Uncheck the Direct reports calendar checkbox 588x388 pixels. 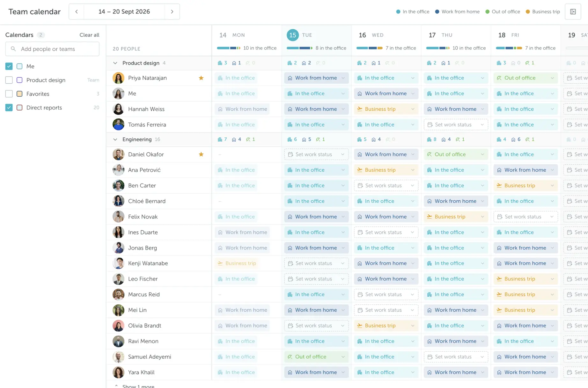[x=9, y=108]
